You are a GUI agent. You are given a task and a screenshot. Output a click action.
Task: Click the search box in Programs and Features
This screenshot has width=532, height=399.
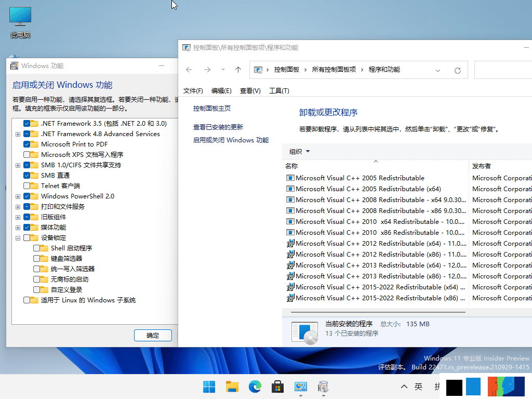coord(503,70)
